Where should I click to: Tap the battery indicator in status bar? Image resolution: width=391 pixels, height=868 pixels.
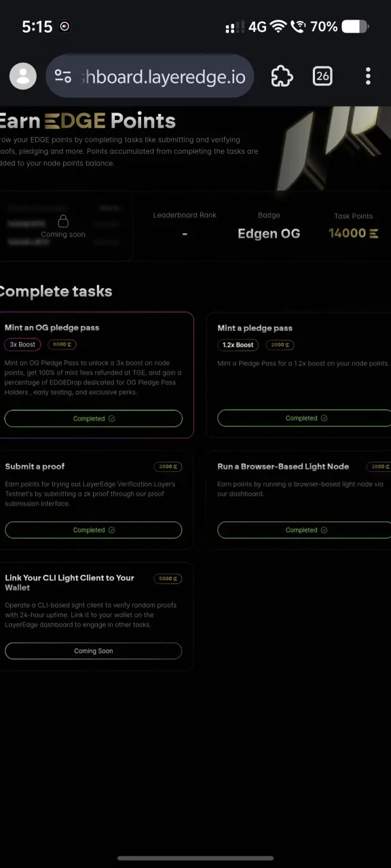point(354,26)
